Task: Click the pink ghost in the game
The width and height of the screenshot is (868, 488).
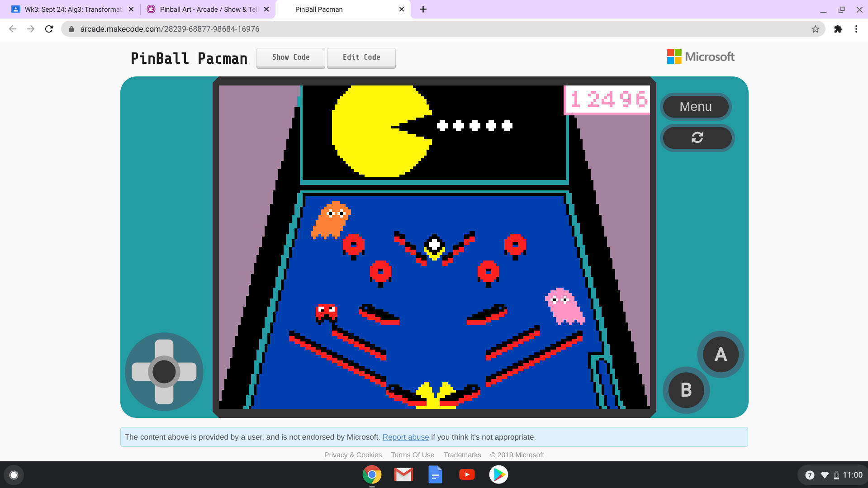Action: (x=564, y=306)
